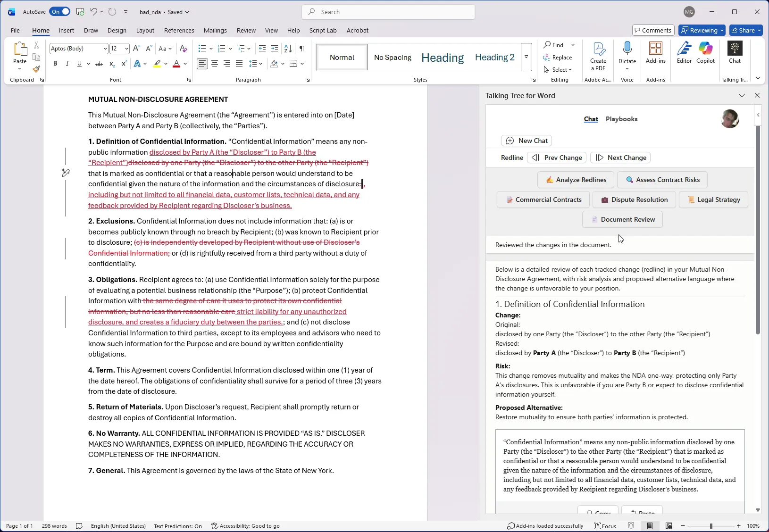The image size is (769, 532).
Task: Open Document Review option
Action: (x=622, y=219)
